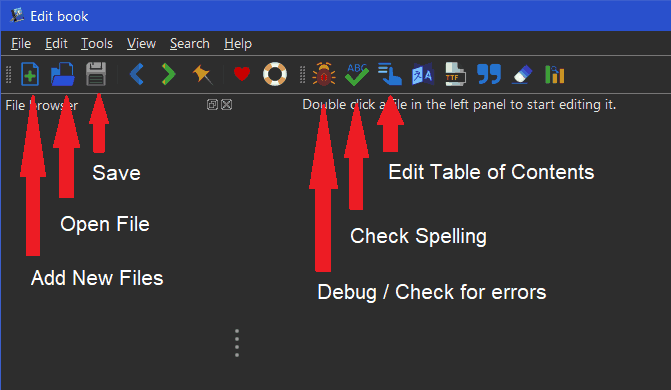Close the File browser panel
The width and height of the screenshot is (671, 390).
pos(227,105)
